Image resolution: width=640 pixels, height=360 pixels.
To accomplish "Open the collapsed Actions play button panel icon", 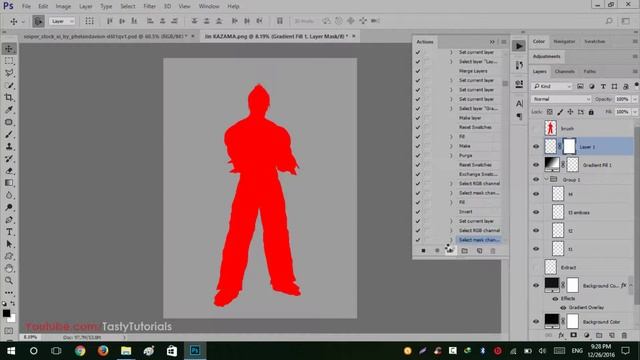I will pos(519,46).
